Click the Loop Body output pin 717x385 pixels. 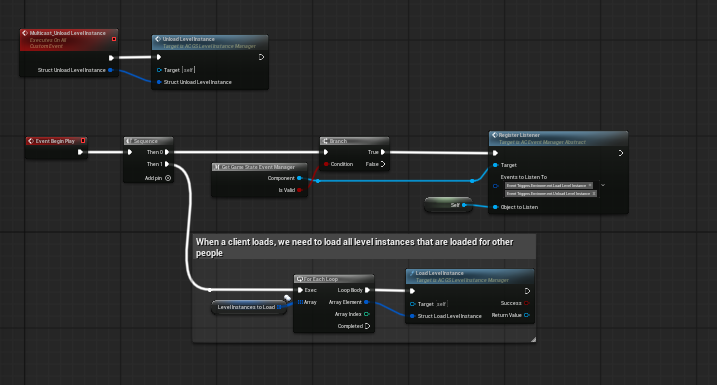[x=367, y=290]
